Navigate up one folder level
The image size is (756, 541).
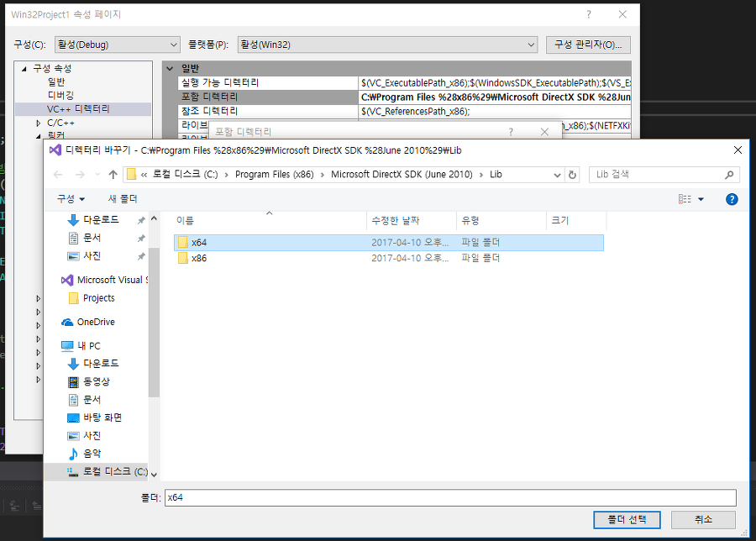[113, 175]
